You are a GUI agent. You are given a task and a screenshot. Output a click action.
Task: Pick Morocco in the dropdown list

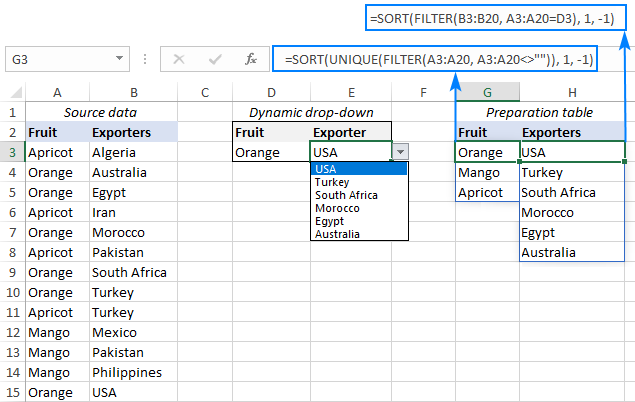(x=337, y=208)
